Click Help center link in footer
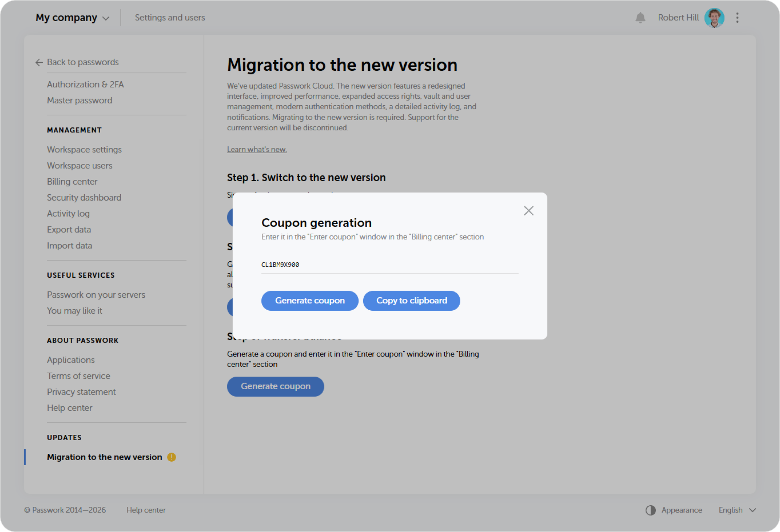 [x=146, y=510]
